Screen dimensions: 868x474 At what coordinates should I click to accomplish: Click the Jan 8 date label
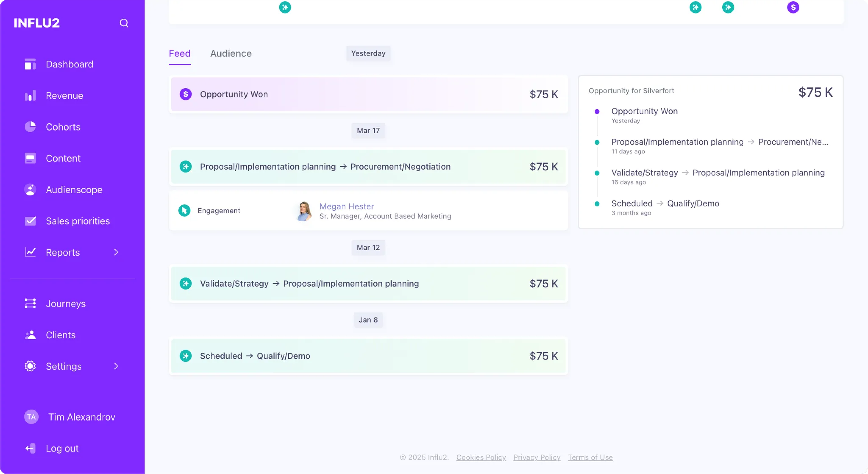[368, 320]
